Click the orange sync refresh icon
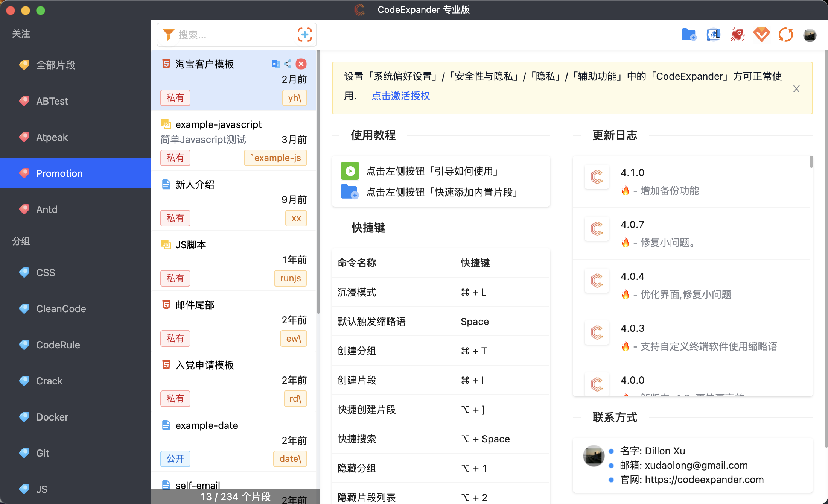Image resolution: width=828 pixels, height=504 pixels. tap(786, 35)
